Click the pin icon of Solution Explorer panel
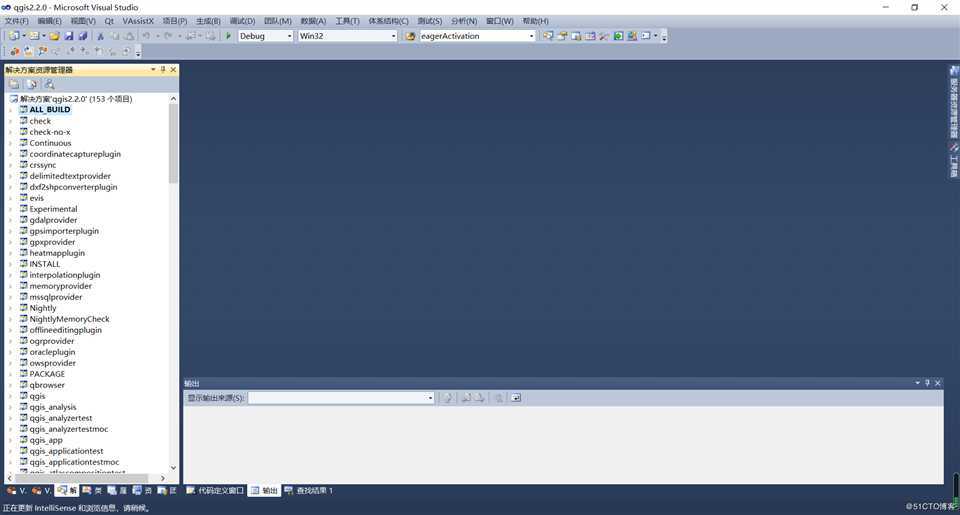960x515 pixels. [163, 70]
